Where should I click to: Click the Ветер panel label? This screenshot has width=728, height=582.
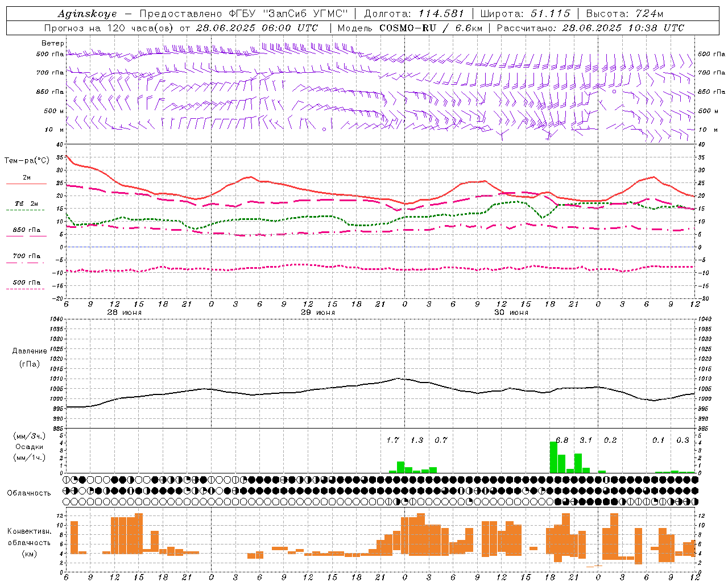pos(52,43)
